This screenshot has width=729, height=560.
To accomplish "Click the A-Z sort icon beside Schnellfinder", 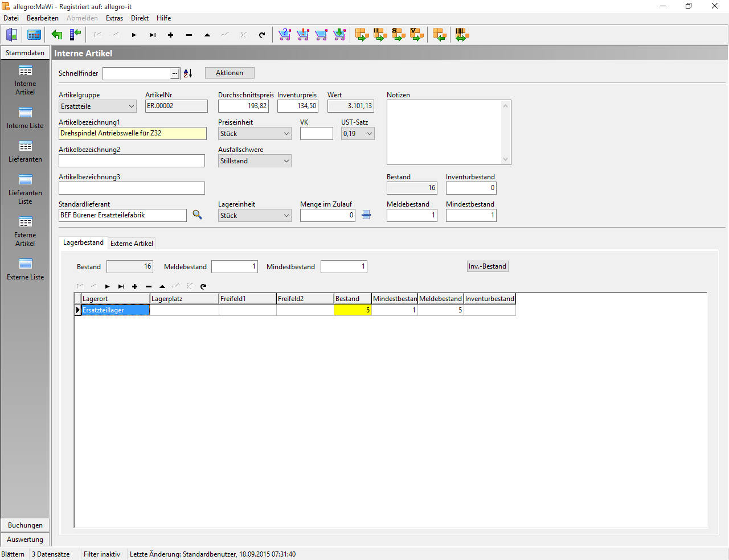I will (188, 73).
